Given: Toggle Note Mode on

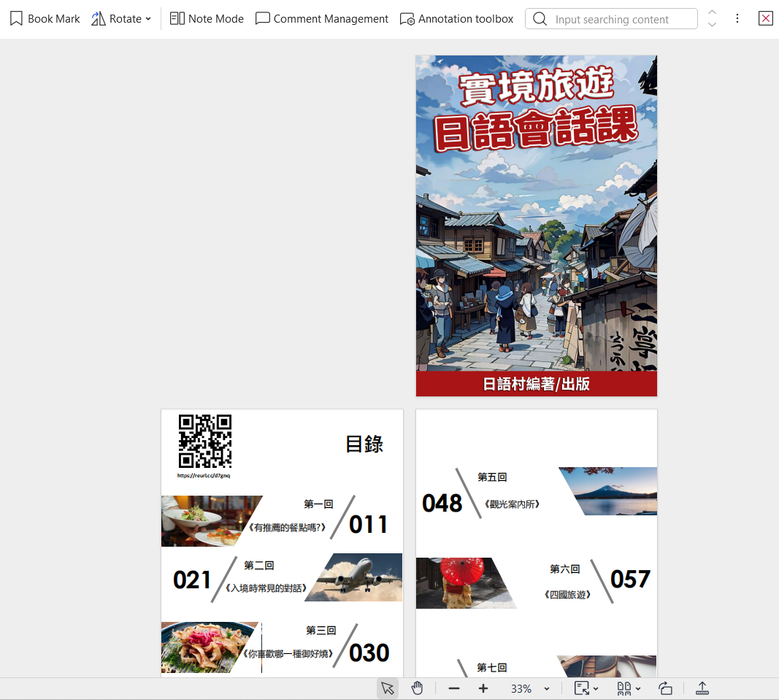Looking at the screenshot, I should [207, 19].
